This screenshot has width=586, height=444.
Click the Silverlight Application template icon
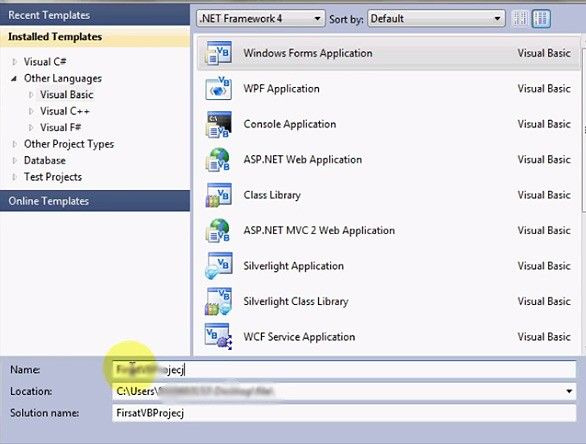pos(218,266)
